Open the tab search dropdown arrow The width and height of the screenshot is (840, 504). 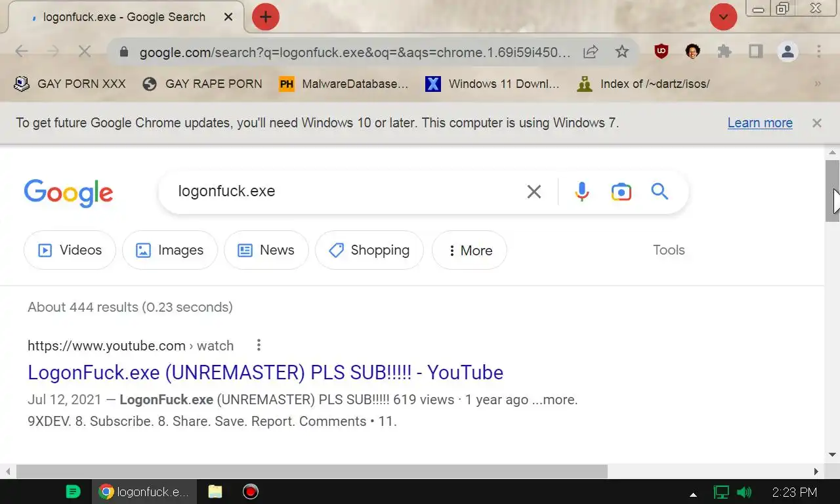723,17
